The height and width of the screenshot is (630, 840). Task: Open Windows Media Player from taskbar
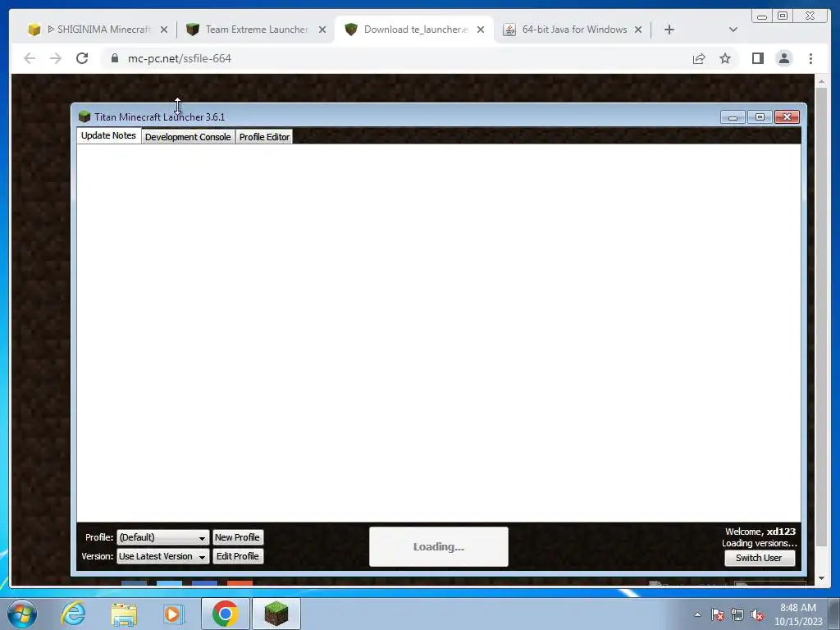point(173,614)
